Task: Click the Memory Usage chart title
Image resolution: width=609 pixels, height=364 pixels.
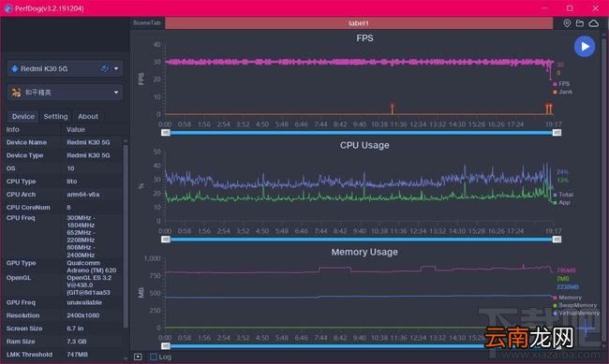Action: 364,252
